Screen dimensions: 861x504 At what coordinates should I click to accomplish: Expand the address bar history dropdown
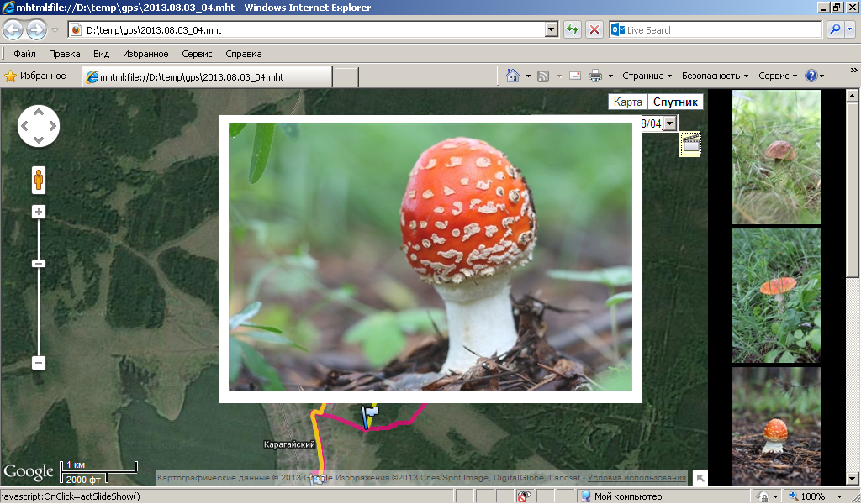point(552,30)
